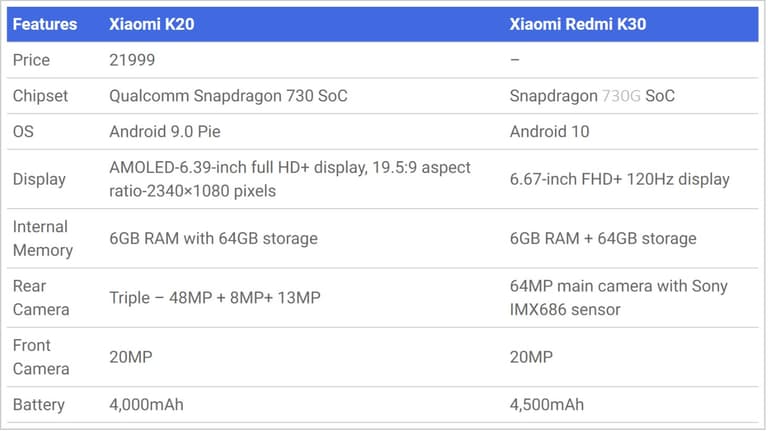Click the Xiaomi Redmi K30 header
768x431 pixels.
(x=578, y=24)
